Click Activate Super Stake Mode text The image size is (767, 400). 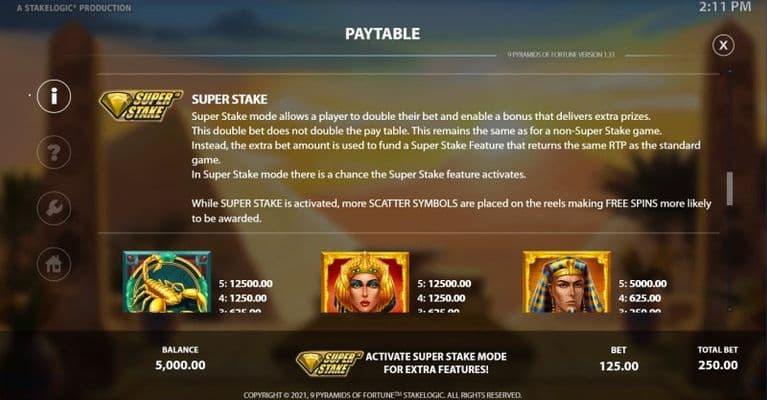pos(436,363)
